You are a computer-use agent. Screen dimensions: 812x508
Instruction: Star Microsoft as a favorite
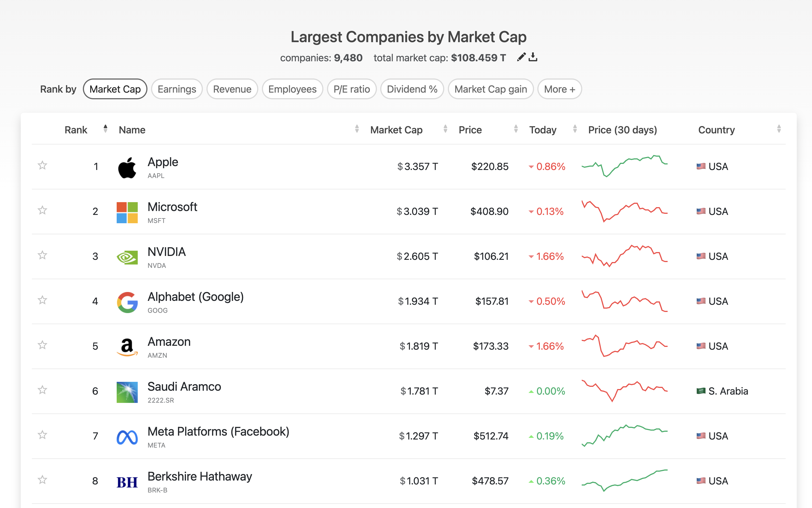pos(42,210)
